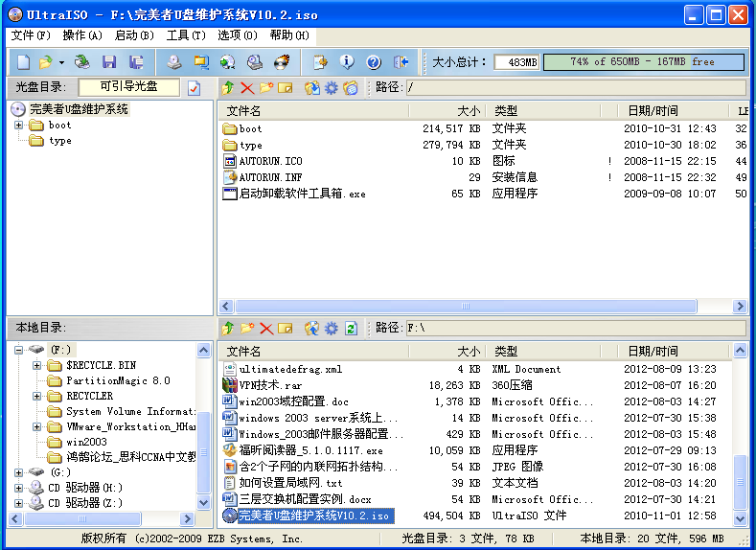
Task: Open the 操作(A) menu
Action: 82,35
